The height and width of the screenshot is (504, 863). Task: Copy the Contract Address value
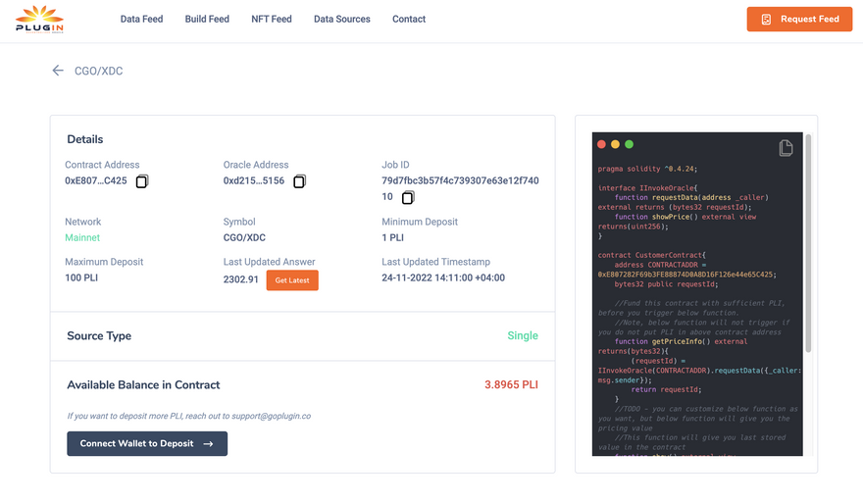point(142,181)
